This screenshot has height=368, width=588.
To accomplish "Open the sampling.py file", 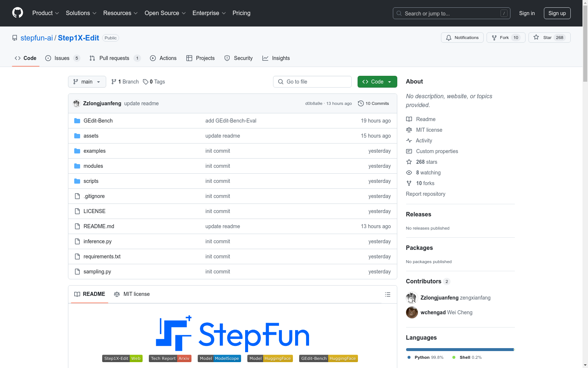I will [97, 272].
